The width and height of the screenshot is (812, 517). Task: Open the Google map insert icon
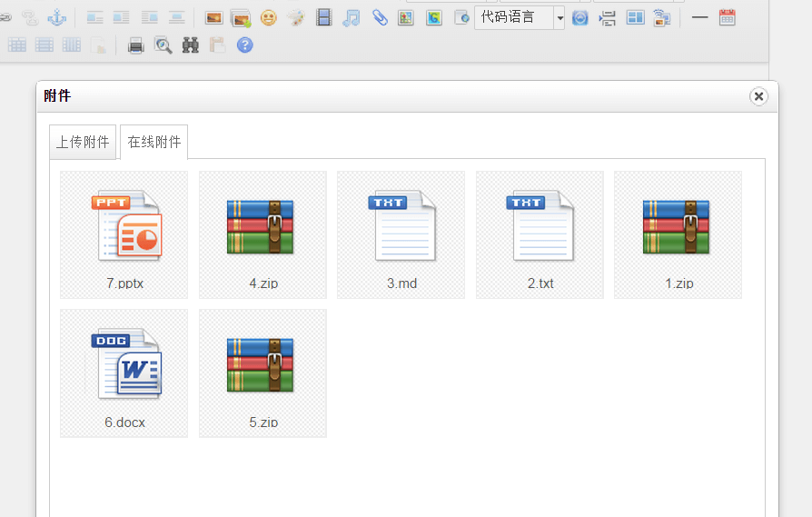pyautogui.click(x=434, y=18)
